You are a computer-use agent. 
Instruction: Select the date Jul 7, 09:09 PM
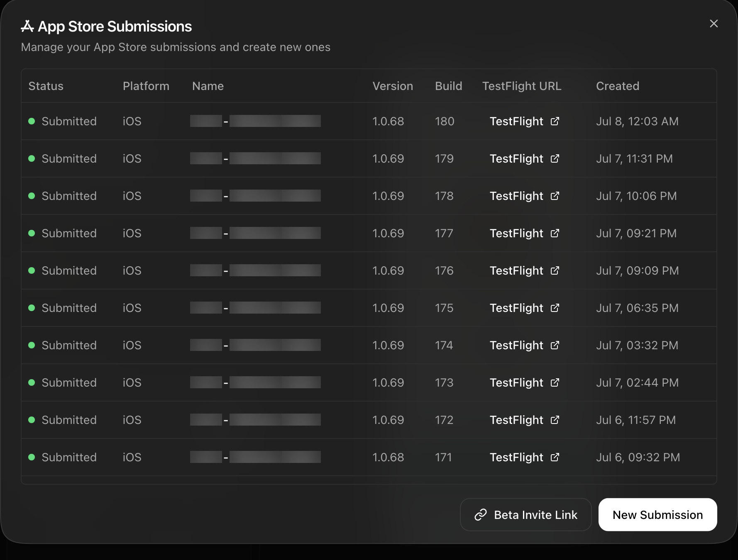(x=637, y=270)
